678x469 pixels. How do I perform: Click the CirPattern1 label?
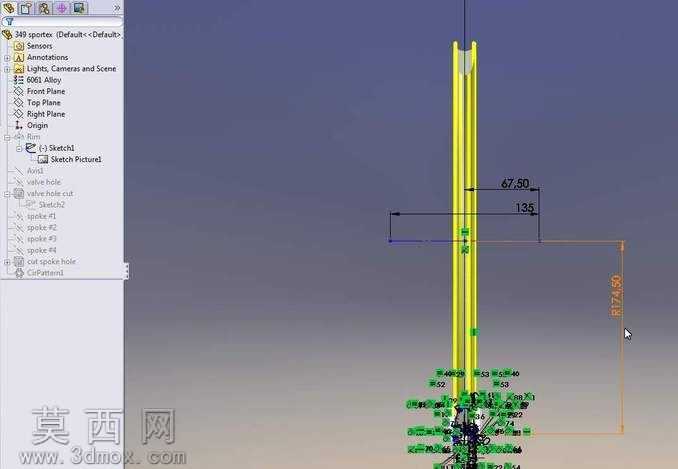(x=45, y=273)
